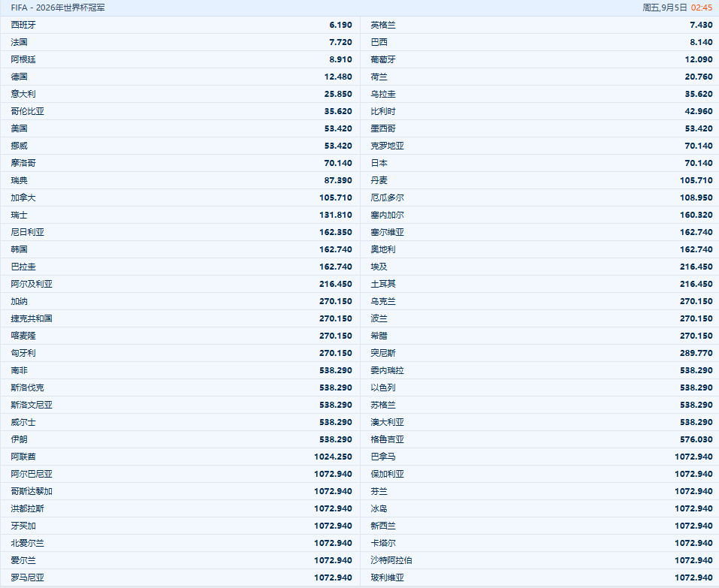719x588 pixels.
Task: Select the 葡萄牙 outright bet row
Action: coord(539,59)
